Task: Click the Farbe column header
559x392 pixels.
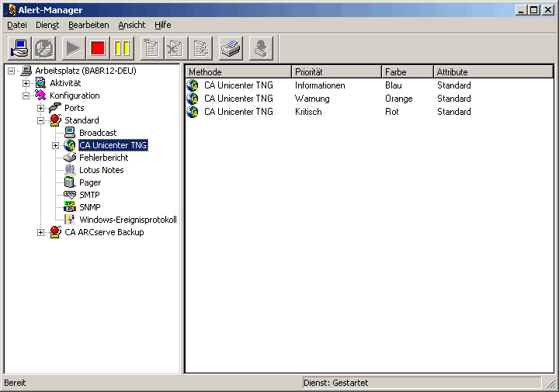Action: pyautogui.click(x=407, y=72)
